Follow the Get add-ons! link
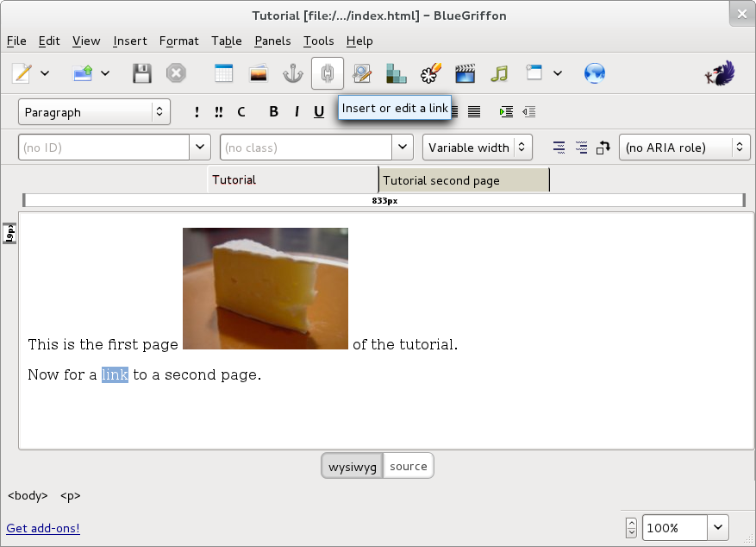 (x=43, y=528)
